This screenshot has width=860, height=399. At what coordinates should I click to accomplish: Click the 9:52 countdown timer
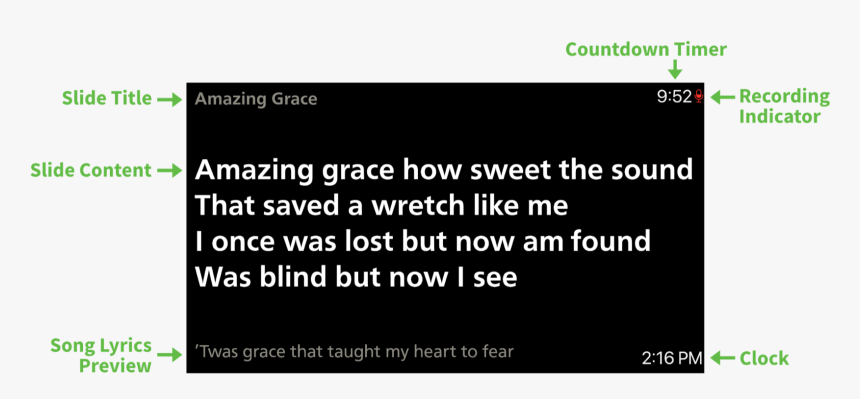pyautogui.click(x=674, y=97)
